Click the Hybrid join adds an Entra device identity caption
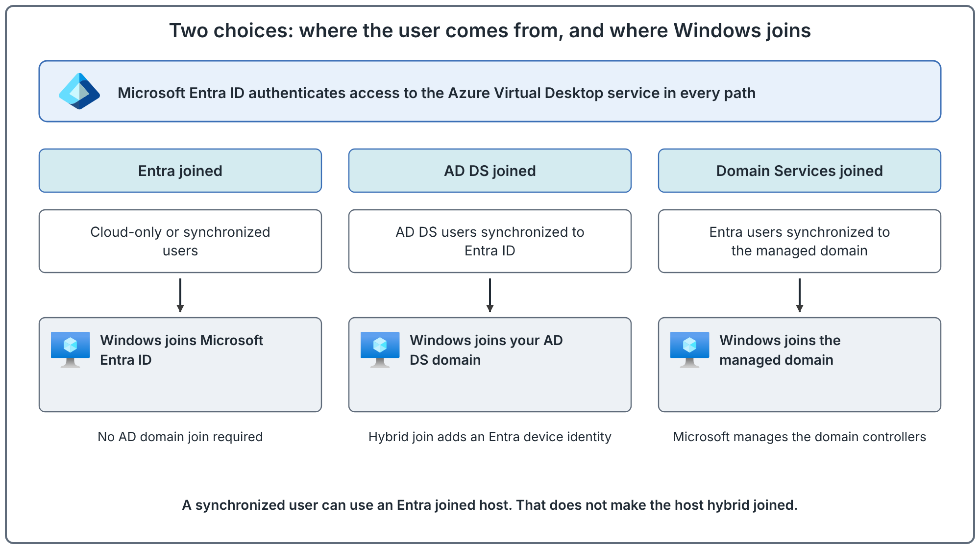This screenshot has width=980, height=549. tap(490, 437)
